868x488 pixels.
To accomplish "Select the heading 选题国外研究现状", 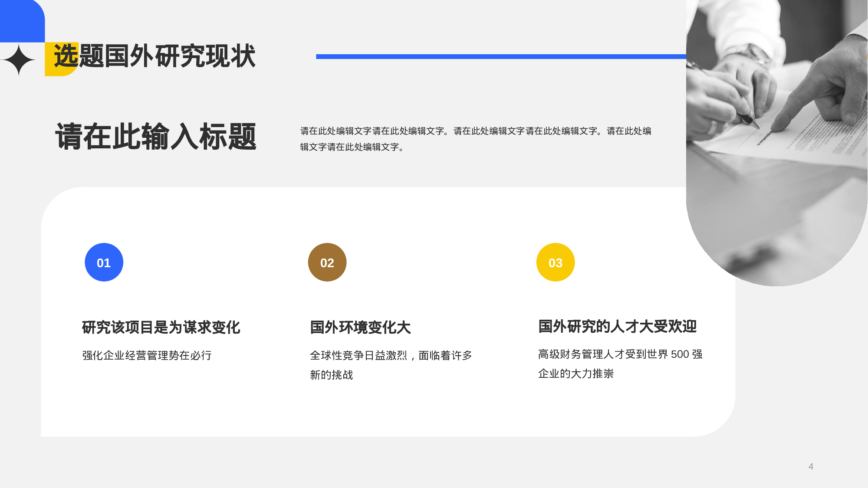I will tap(154, 55).
